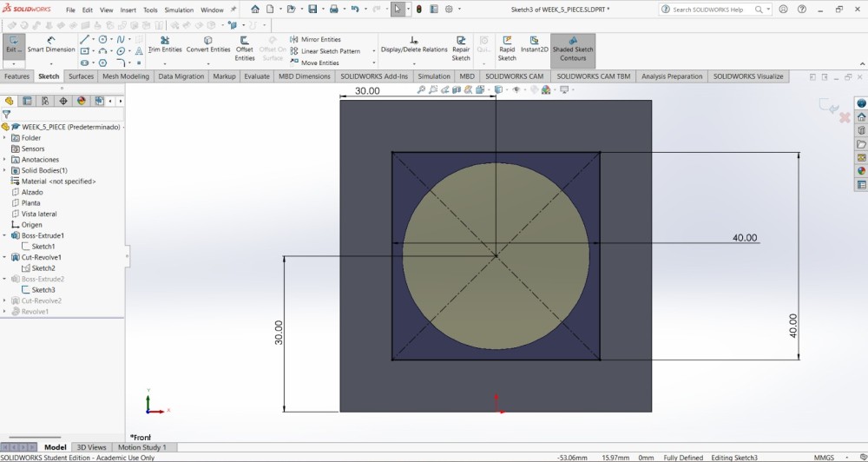Open the Insert menu
The width and height of the screenshot is (868, 462).
[128, 10]
